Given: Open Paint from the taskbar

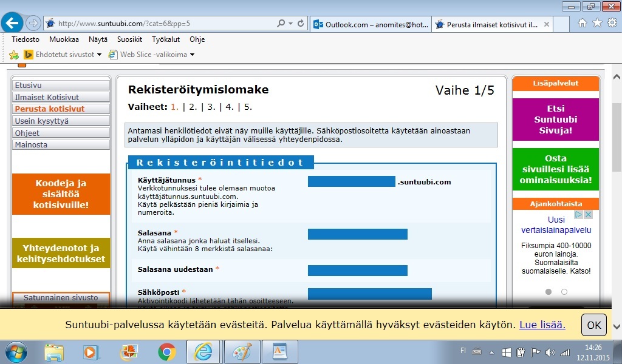Looking at the screenshot, I should pos(242,352).
